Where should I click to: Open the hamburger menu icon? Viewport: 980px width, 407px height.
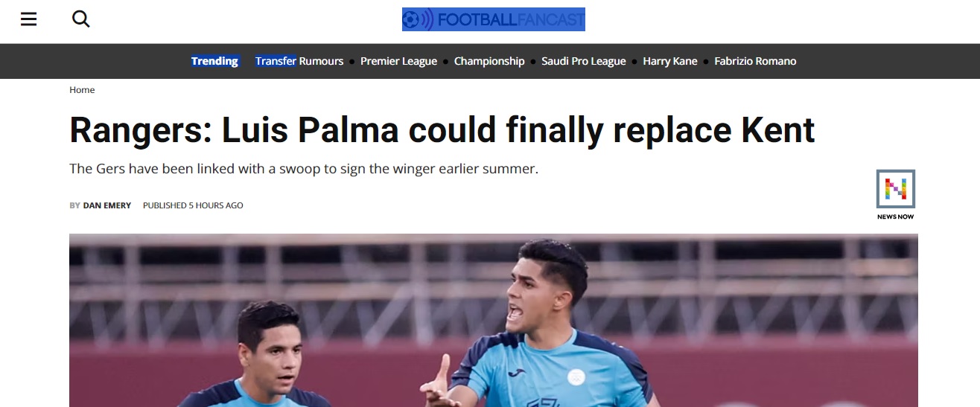(x=28, y=19)
